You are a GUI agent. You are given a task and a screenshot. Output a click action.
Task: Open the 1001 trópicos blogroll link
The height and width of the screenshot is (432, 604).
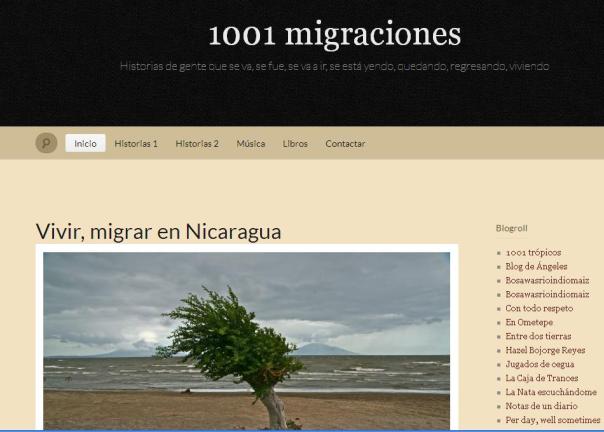point(533,252)
